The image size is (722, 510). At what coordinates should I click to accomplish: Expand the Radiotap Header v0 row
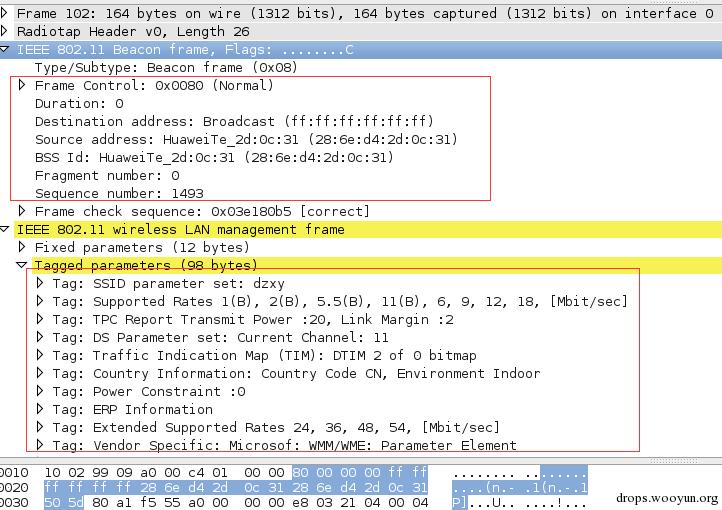(4, 31)
